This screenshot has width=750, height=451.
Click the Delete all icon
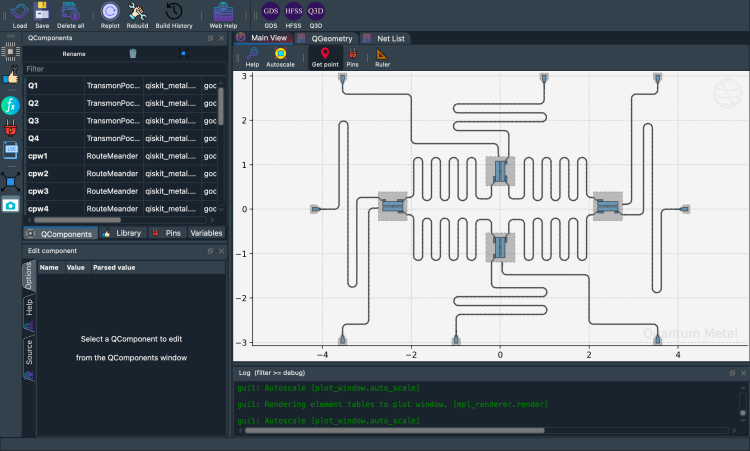[70, 14]
